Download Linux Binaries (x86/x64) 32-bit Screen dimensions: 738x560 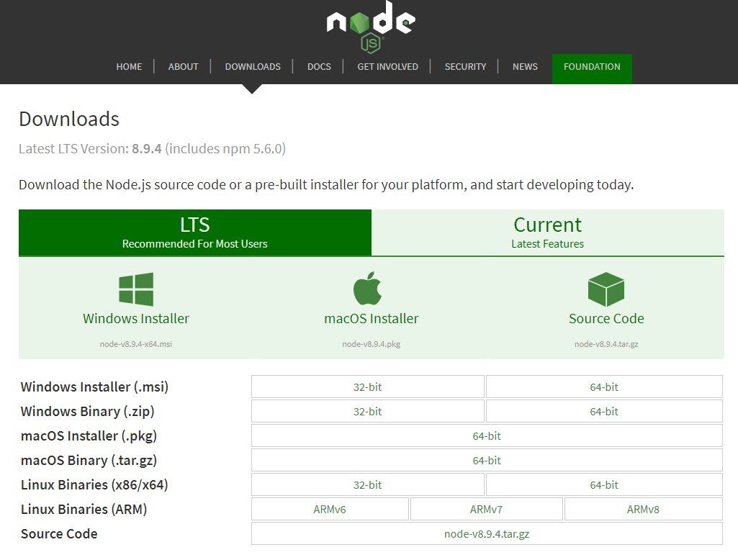[x=368, y=484]
